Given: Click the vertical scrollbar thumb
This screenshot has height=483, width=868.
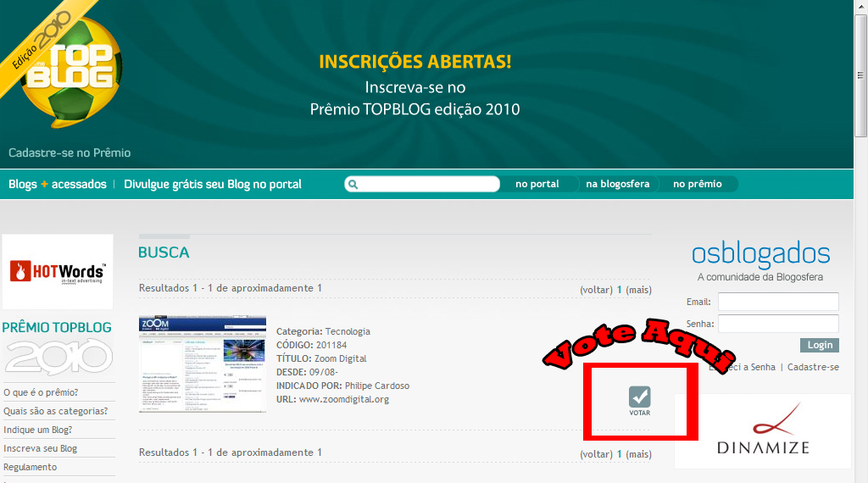Looking at the screenshot, I should (860, 75).
